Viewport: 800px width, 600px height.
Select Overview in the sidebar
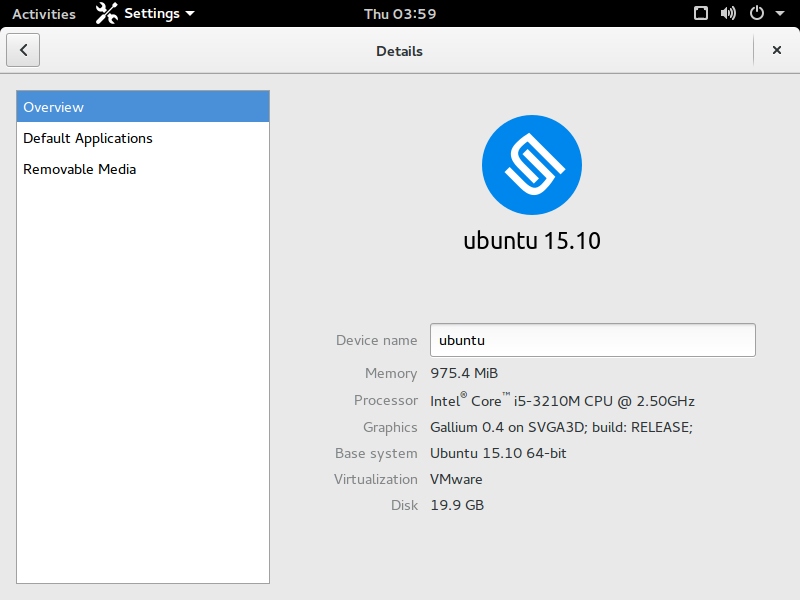click(x=143, y=107)
